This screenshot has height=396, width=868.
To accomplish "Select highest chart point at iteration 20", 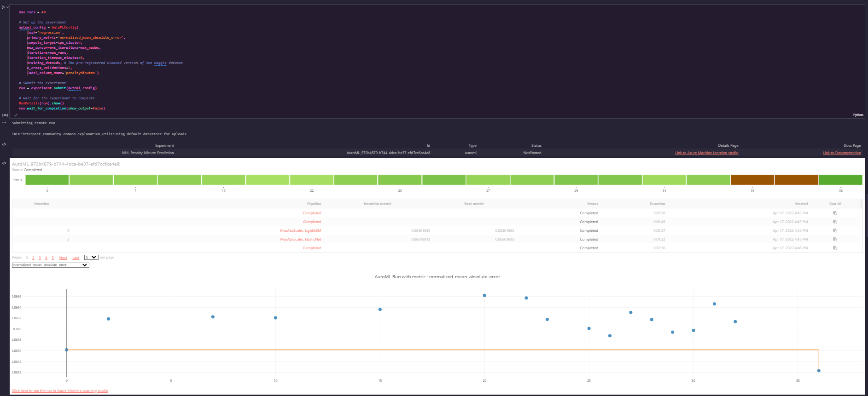I will tap(484, 295).
